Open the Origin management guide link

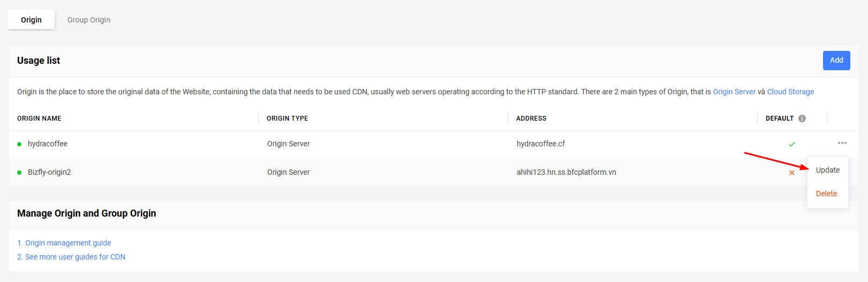point(64,243)
